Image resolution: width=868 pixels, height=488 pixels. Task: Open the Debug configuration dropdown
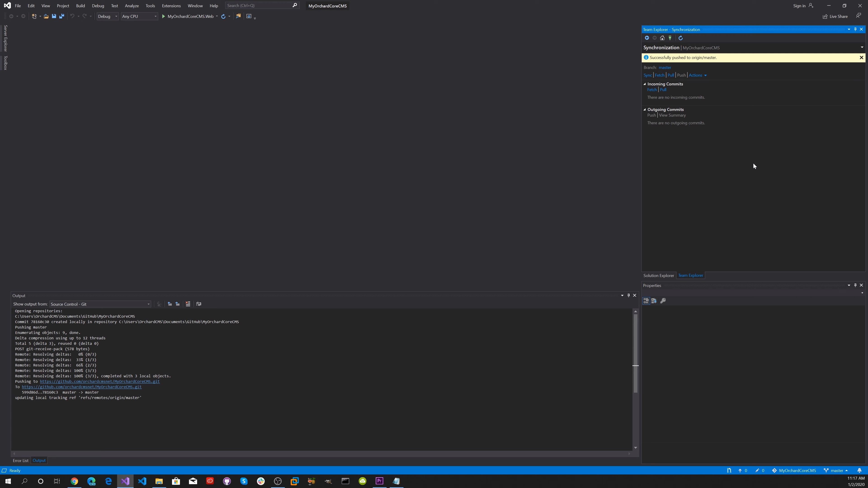pos(108,16)
